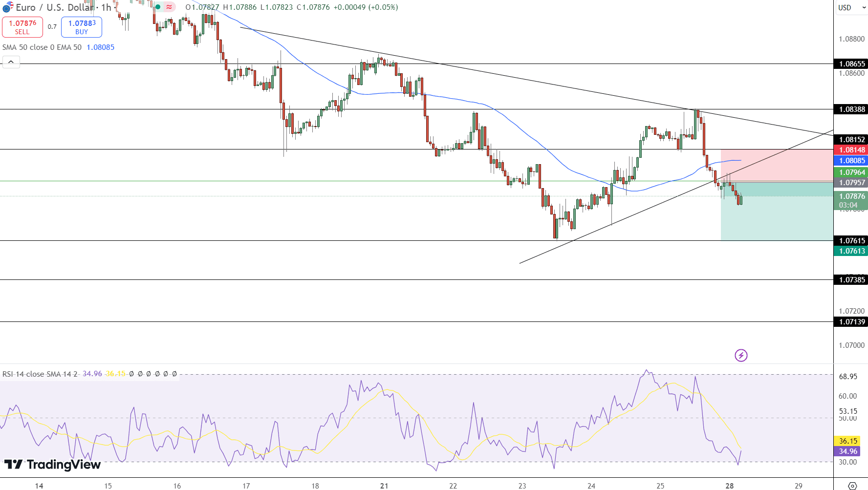
Task: Click the date label 21 on time axis
Action: tap(384, 486)
